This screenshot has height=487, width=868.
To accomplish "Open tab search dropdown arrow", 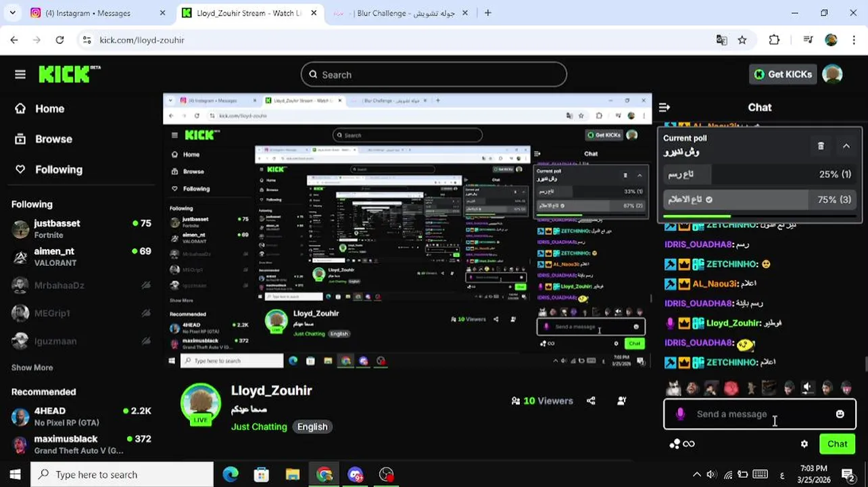I will pyautogui.click(x=14, y=13).
